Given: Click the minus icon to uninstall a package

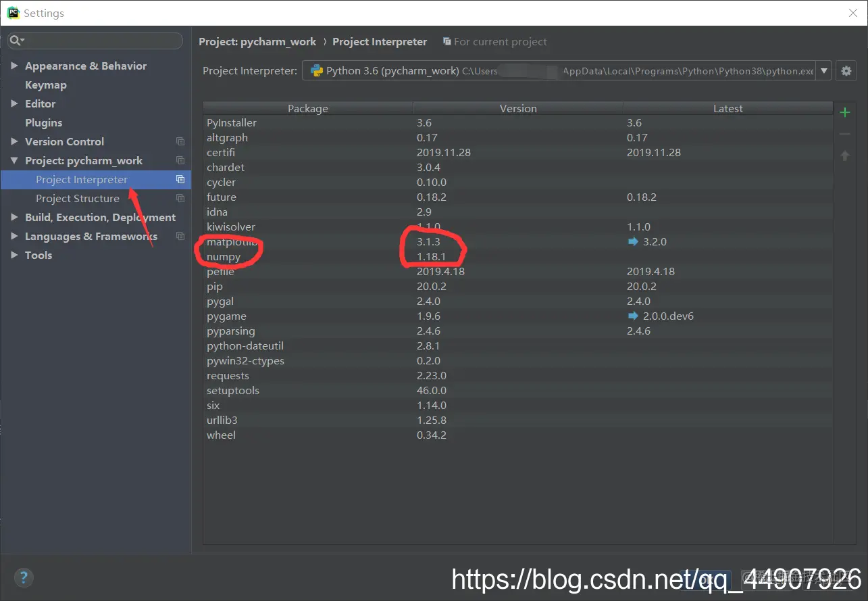Looking at the screenshot, I should (844, 135).
